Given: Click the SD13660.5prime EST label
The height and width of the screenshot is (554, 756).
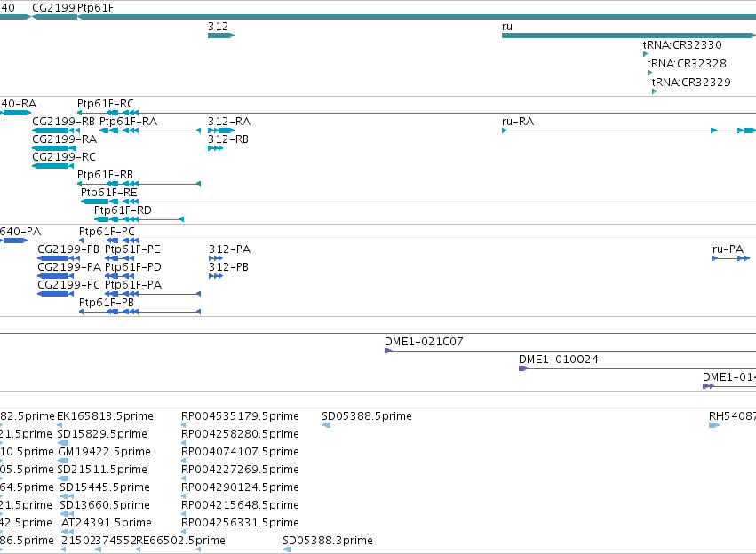Looking at the screenshot, I should pyautogui.click(x=105, y=505).
